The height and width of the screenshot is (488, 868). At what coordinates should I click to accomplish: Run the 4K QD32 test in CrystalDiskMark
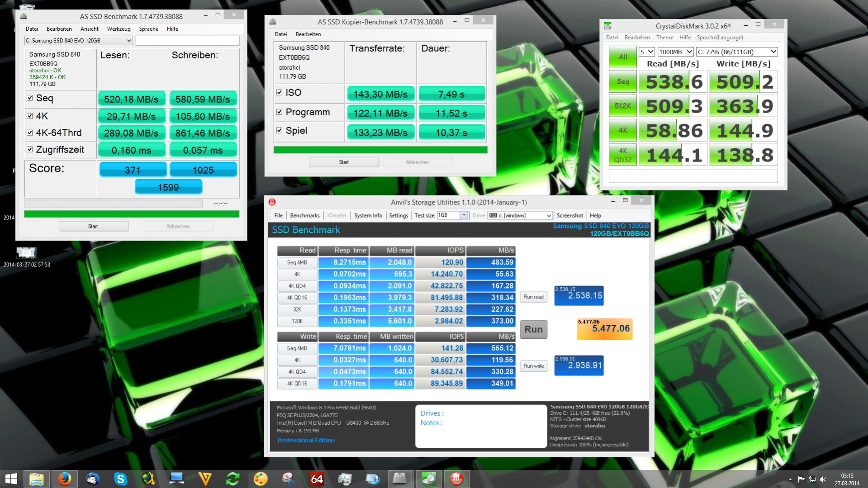(623, 155)
